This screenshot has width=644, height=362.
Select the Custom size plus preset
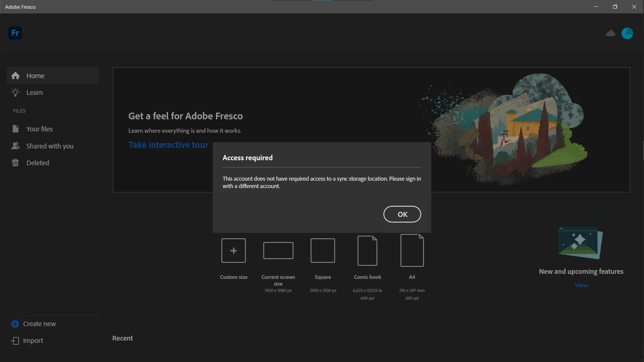[233, 251]
